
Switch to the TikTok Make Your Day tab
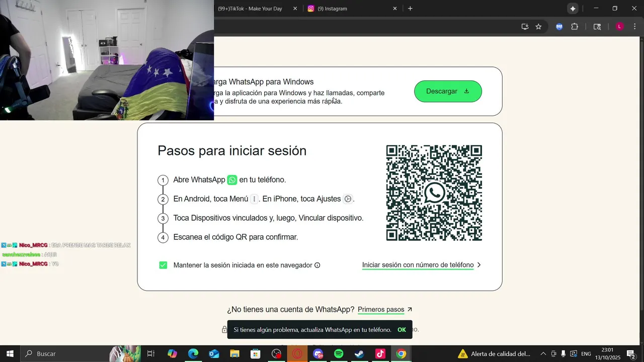[x=250, y=9]
